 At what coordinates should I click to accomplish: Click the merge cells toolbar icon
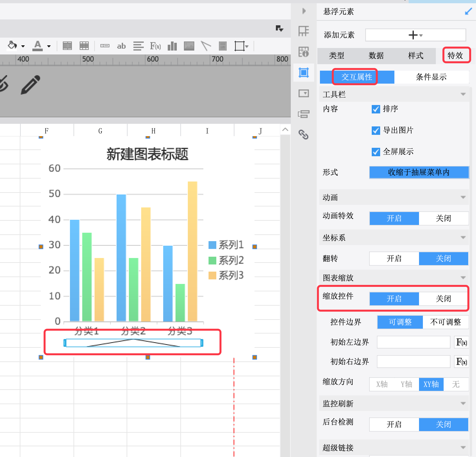tap(67, 46)
